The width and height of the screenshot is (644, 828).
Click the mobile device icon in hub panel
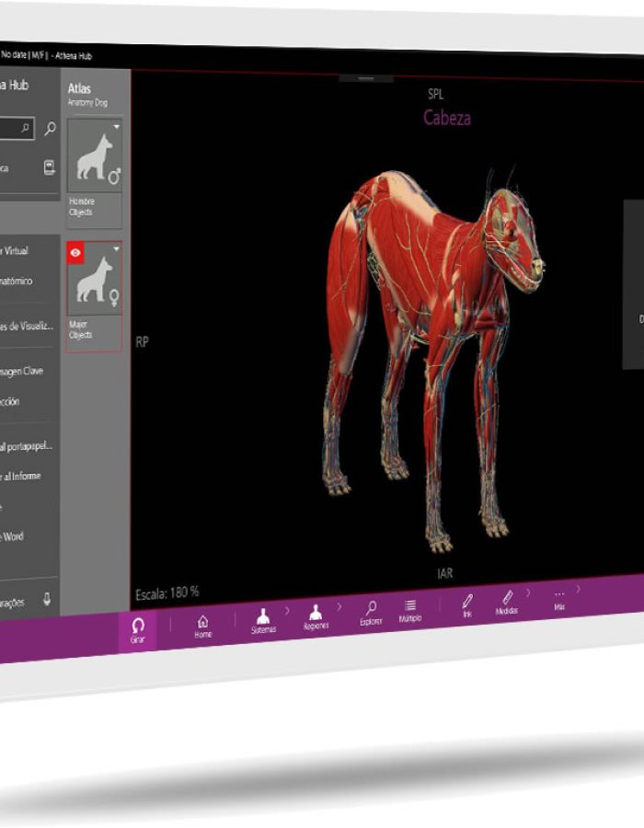coord(49,167)
